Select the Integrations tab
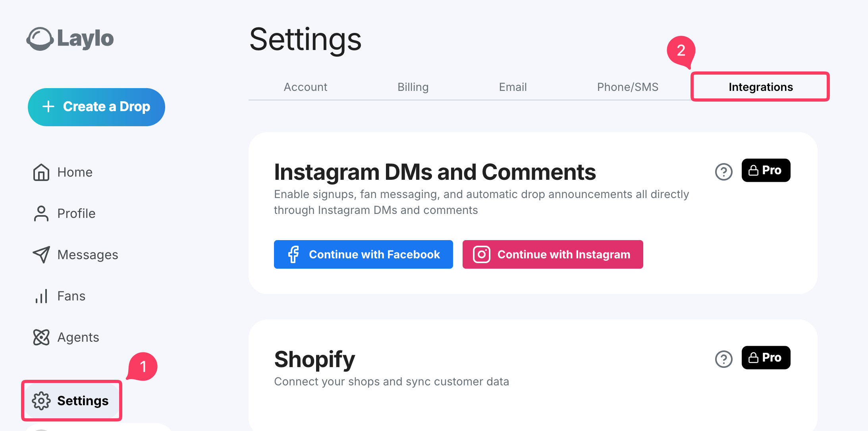This screenshot has width=868, height=431. [760, 87]
